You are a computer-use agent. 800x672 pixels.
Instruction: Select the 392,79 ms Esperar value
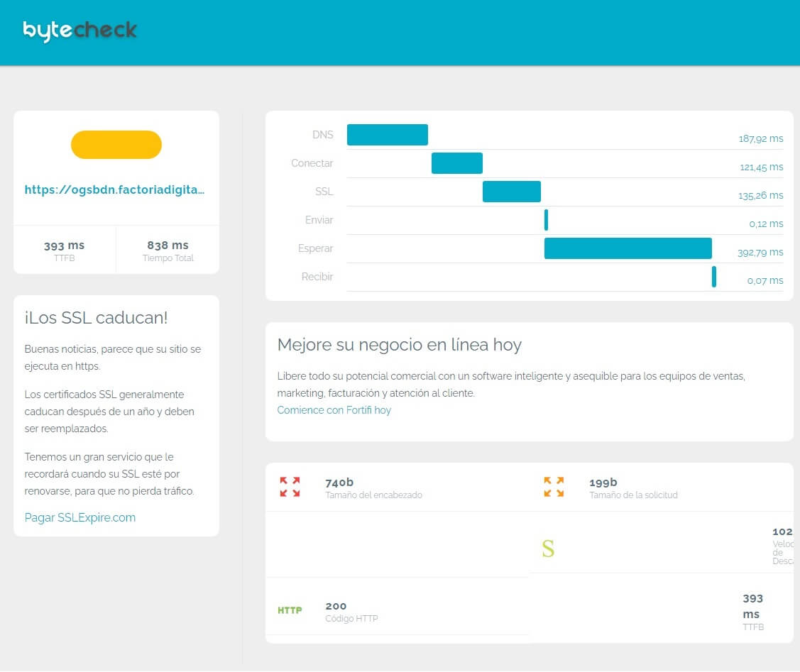(x=760, y=253)
